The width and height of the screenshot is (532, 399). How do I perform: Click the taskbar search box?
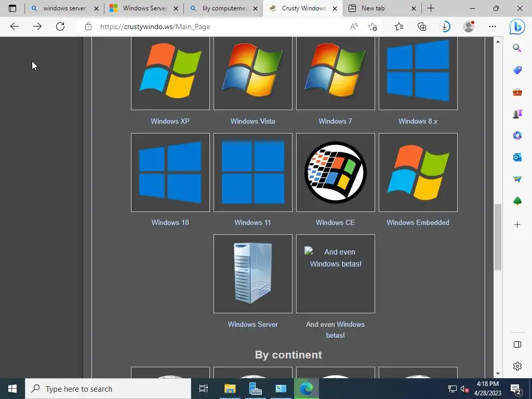pyautogui.click(x=108, y=389)
